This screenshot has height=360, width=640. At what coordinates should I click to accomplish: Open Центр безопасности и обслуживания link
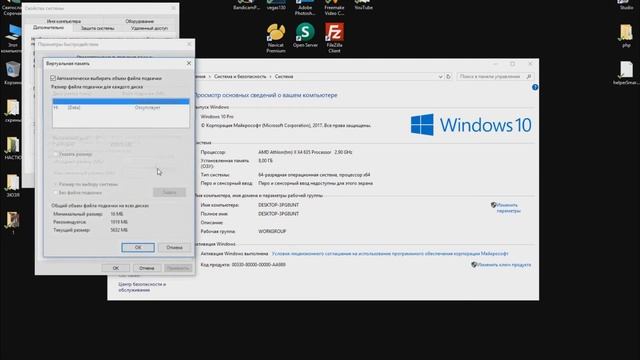[x=142, y=287]
